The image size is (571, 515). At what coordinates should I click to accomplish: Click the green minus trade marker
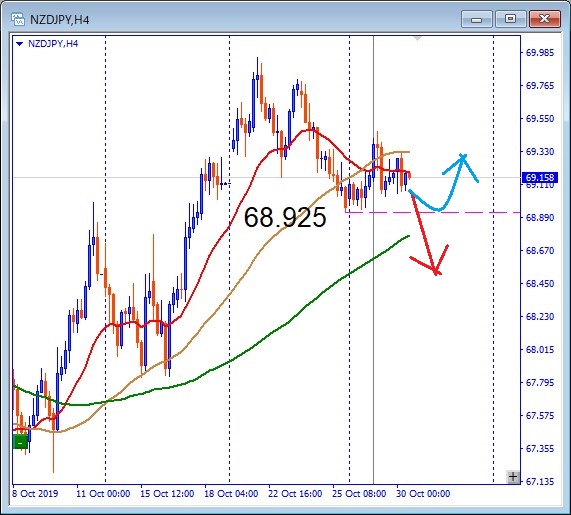(20, 442)
